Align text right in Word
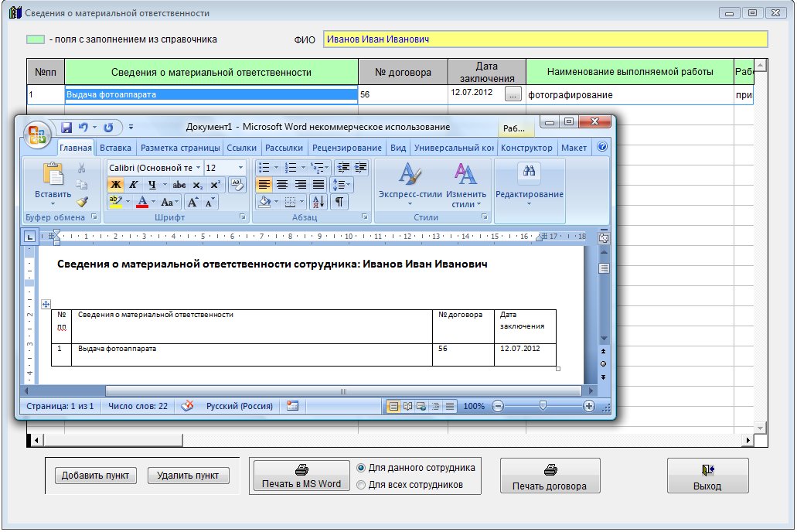797x532 pixels. coord(301,185)
